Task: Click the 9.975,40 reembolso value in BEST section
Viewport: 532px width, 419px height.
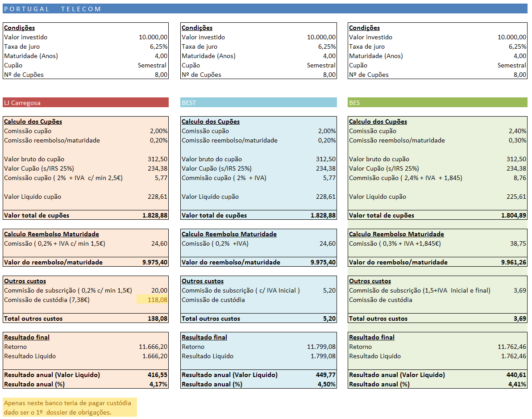Action: click(x=323, y=262)
